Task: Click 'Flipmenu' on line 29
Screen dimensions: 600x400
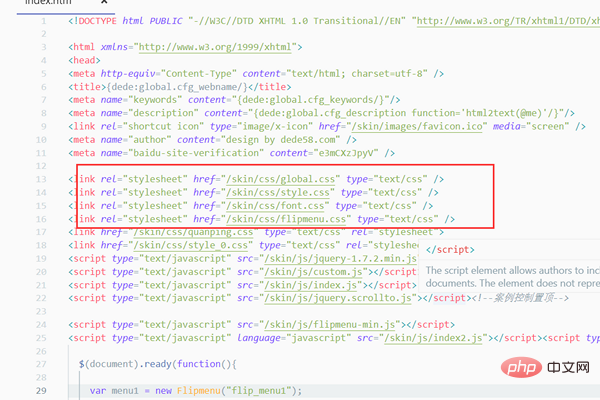Action: click(x=199, y=391)
